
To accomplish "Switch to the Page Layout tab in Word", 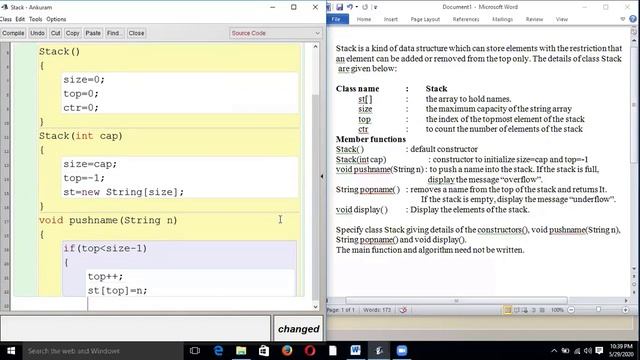I will click(425, 19).
